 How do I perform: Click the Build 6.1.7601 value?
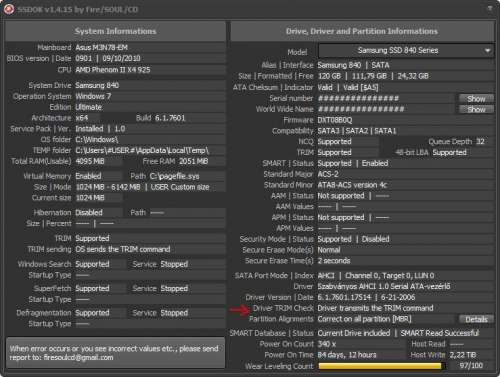(x=170, y=118)
